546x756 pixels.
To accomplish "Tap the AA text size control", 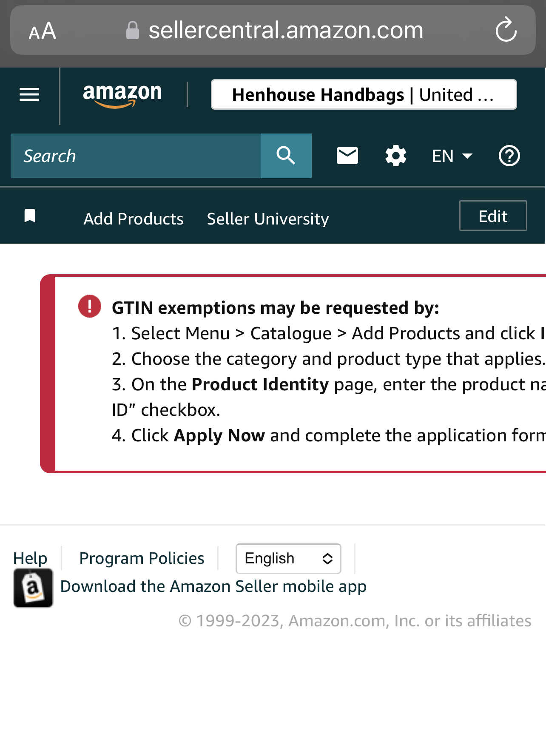I will click(43, 31).
